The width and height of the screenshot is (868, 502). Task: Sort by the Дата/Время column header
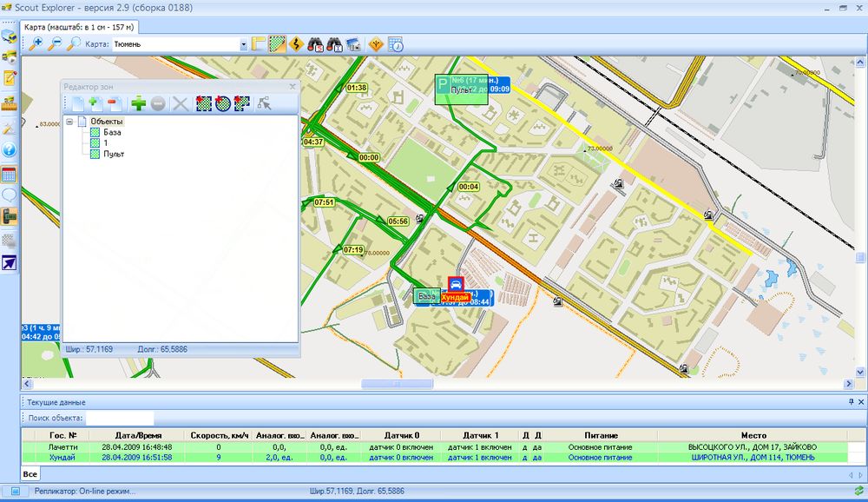coord(137,435)
